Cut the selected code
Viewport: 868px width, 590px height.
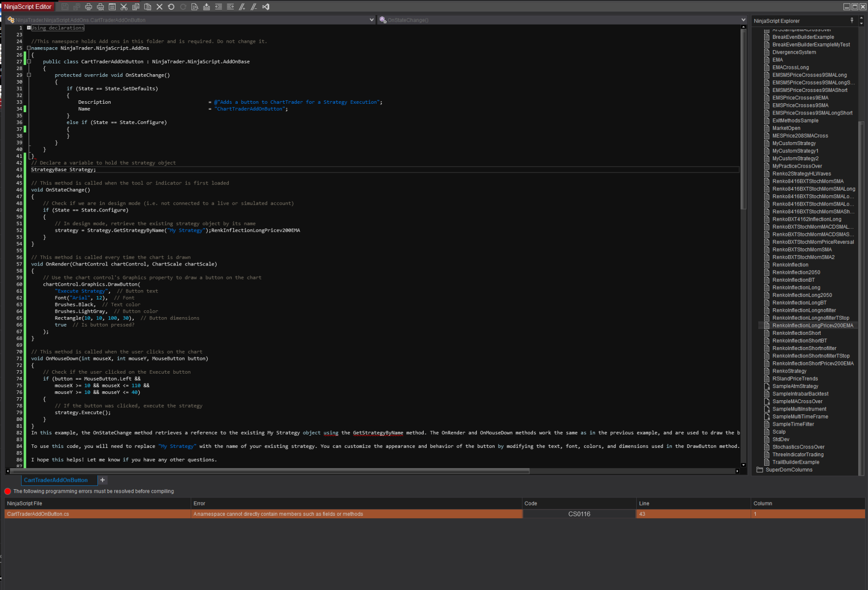pos(124,6)
